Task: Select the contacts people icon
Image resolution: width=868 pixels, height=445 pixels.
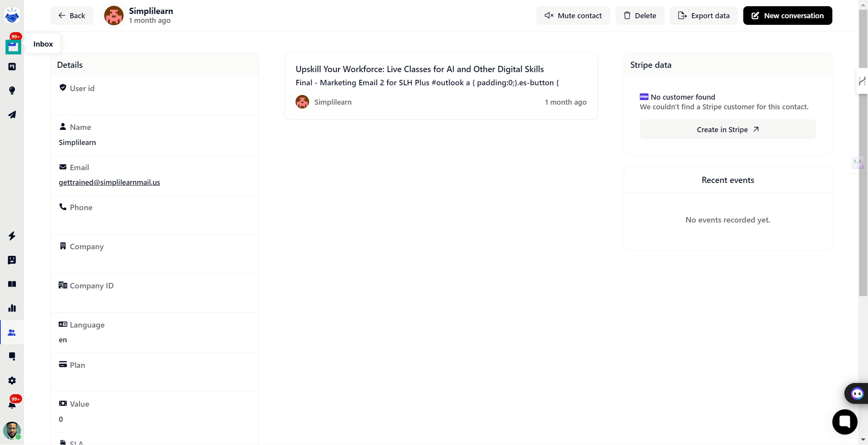Action: click(12, 333)
